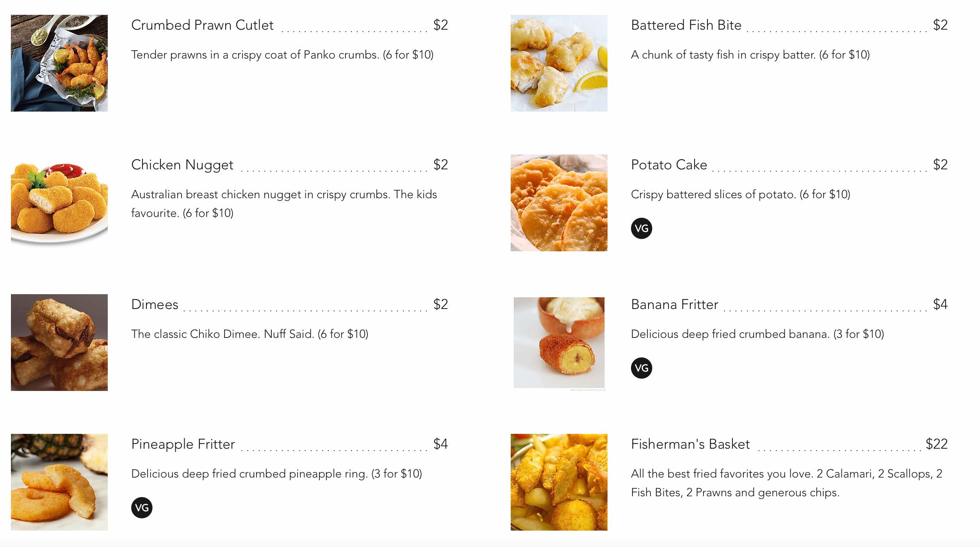
Task: Open the Banana Fritter image
Action: pos(559,343)
